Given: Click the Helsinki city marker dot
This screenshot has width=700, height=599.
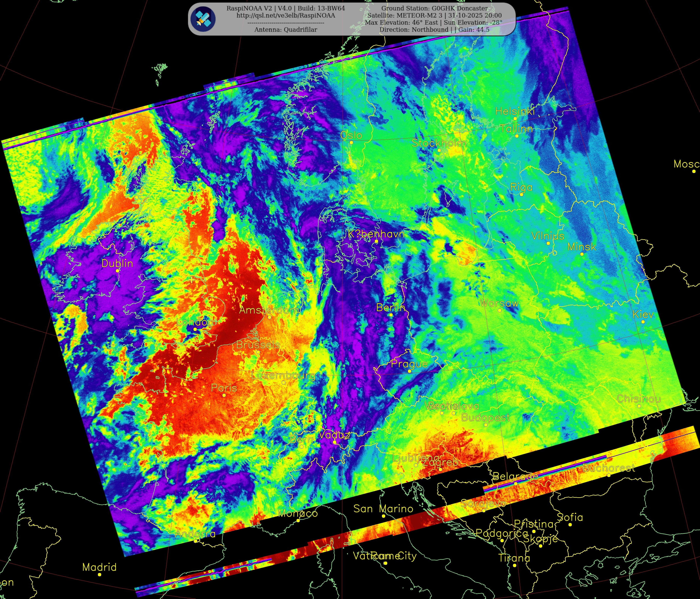Looking at the screenshot, I should point(515,119).
